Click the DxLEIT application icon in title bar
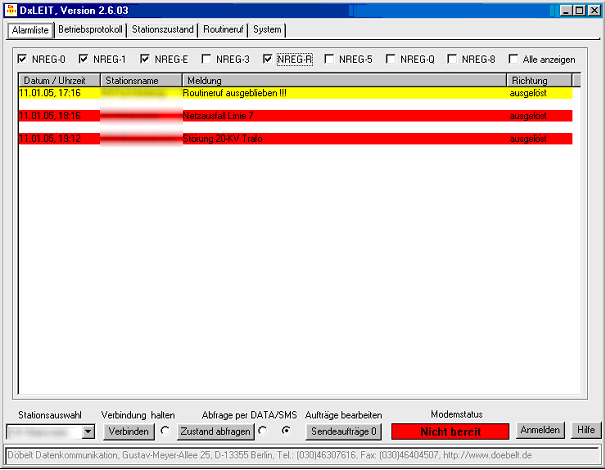Screen dimensions: 605x470 pos(11,10)
